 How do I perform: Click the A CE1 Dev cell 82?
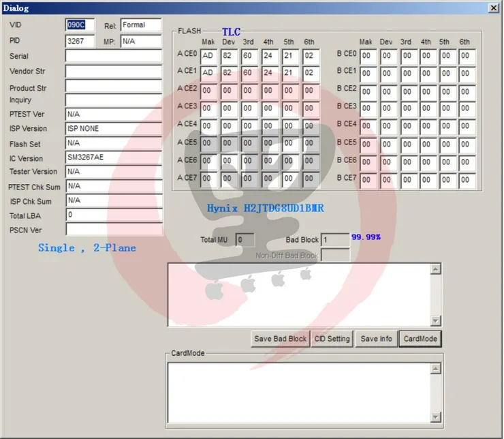click(x=229, y=74)
